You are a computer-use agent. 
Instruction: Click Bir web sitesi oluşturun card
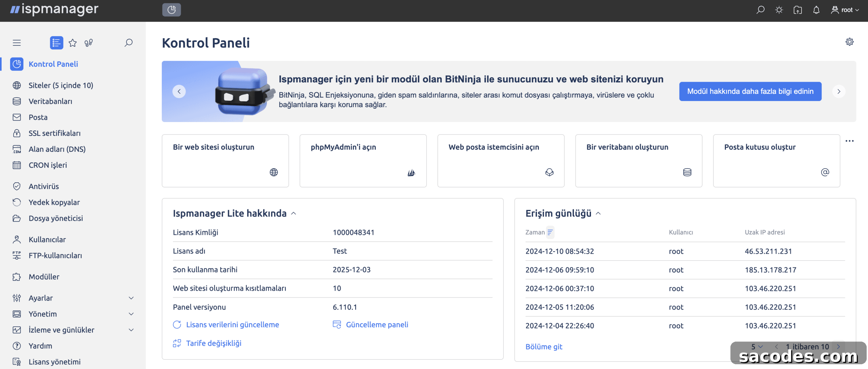225,161
